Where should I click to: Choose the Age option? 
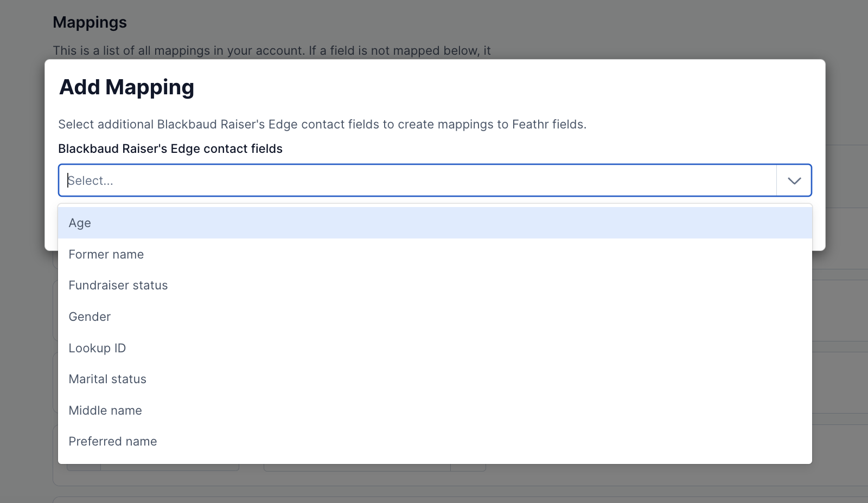(435, 223)
